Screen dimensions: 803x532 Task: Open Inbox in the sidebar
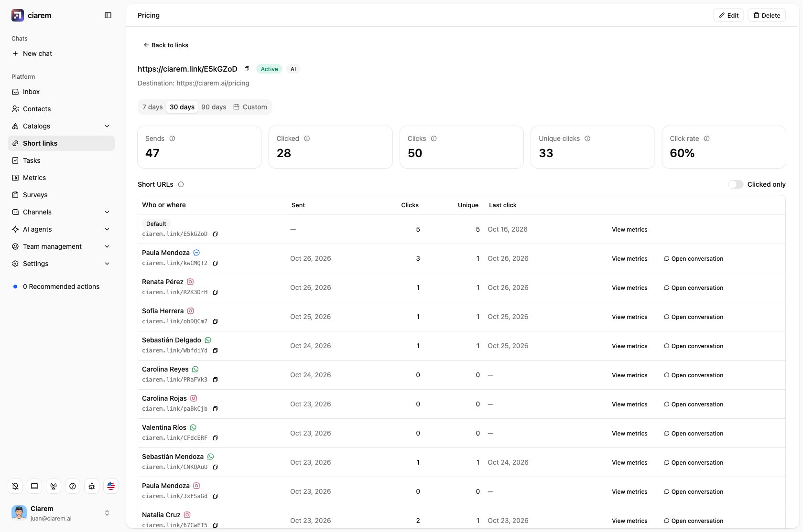[61, 92]
